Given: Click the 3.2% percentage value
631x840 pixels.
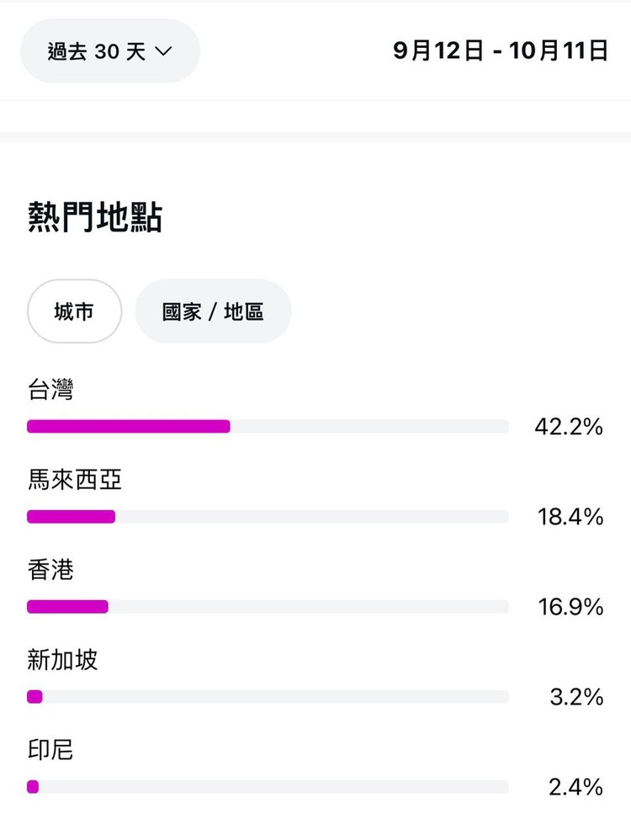Looking at the screenshot, I should (576, 697).
